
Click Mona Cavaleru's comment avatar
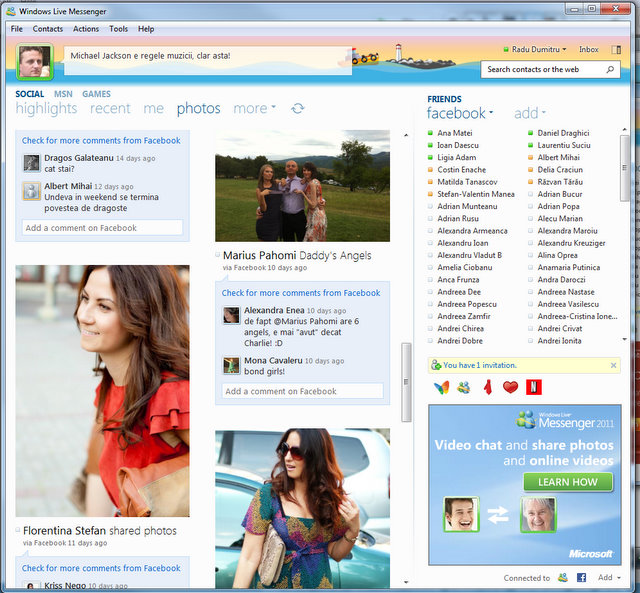pos(231,365)
